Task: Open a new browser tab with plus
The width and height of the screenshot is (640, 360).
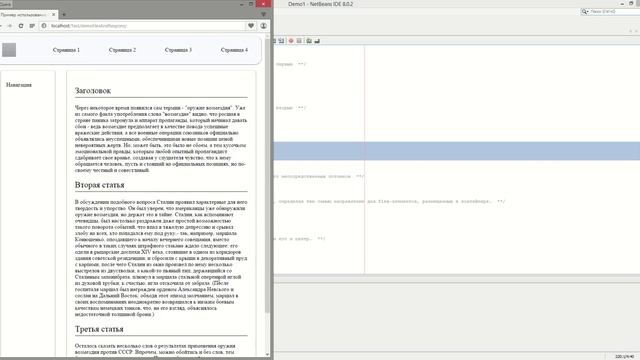Action: (64, 15)
